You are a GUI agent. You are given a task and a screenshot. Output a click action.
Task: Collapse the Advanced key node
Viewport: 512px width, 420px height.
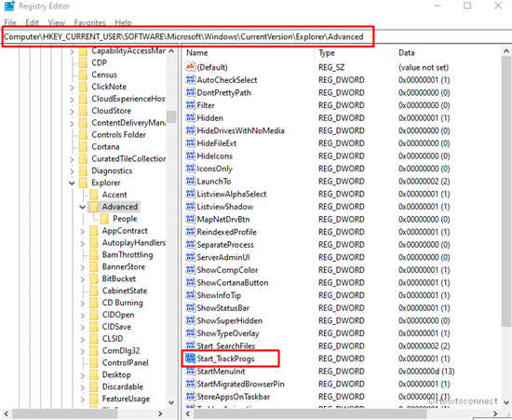[83, 207]
